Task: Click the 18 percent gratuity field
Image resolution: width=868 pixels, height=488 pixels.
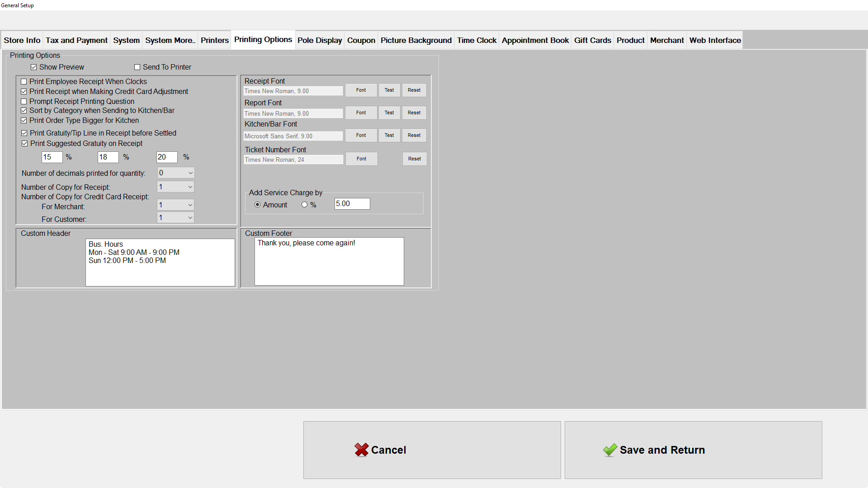Action: (x=108, y=157)
